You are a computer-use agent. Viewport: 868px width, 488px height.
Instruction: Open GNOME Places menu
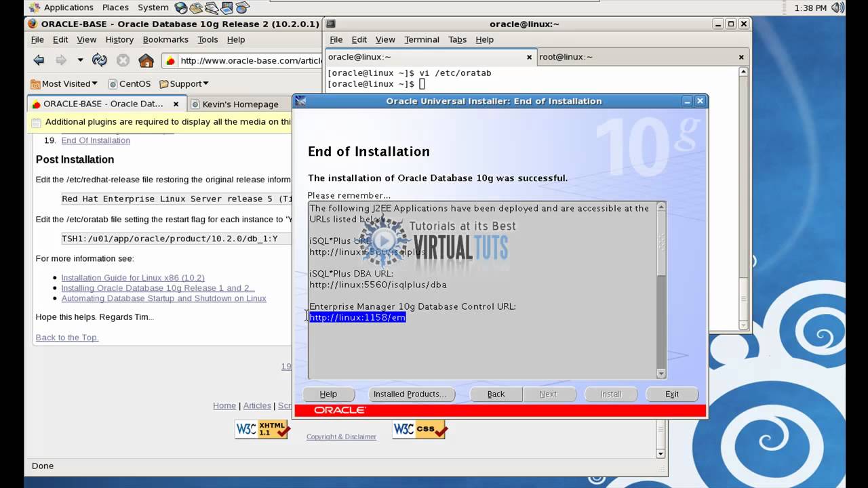point(115,7)
